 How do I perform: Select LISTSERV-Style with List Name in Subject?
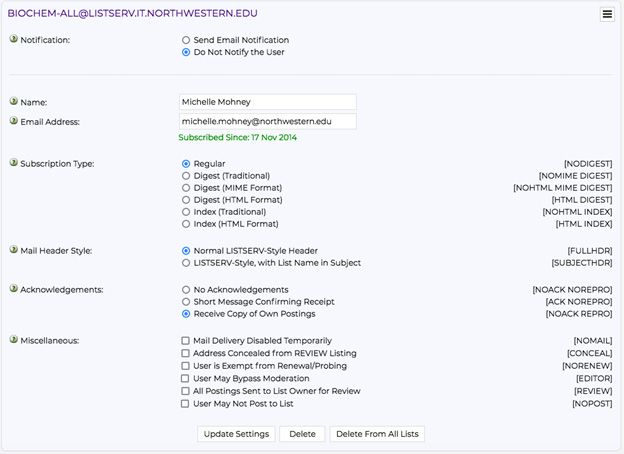click(x=186, y=263)
